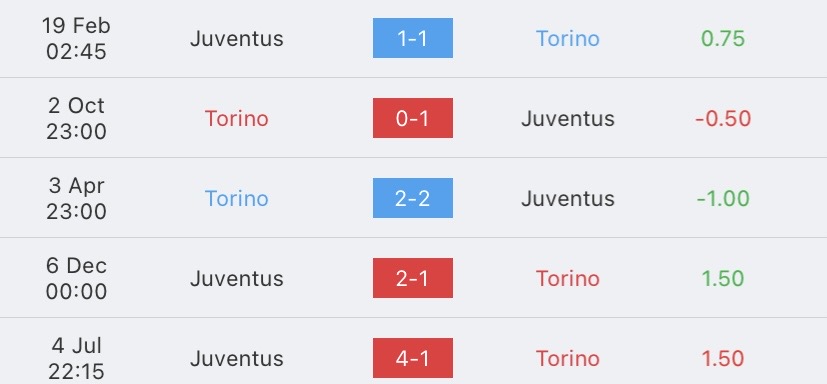Image resolution: width=827 pixels, height=384 pixels.
Task: Select red Torino away team, 6 Dec row
Action: point(568,279)
